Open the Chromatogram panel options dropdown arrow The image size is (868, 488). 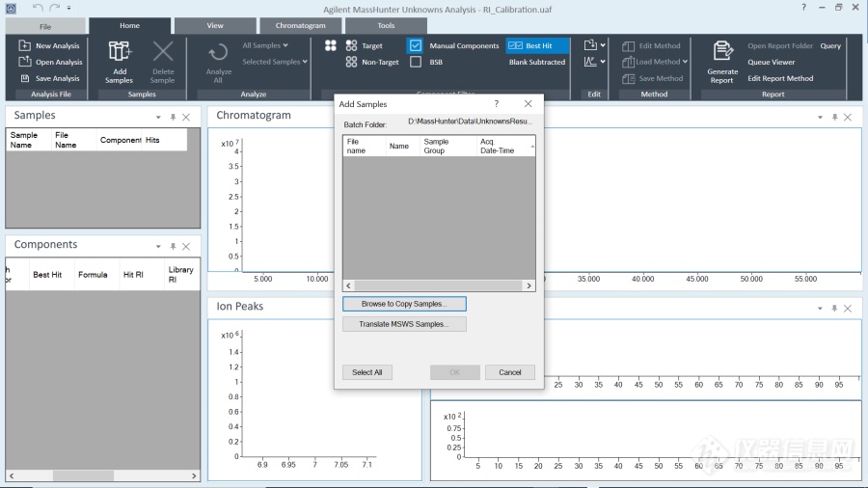click(x=820, y=118)
